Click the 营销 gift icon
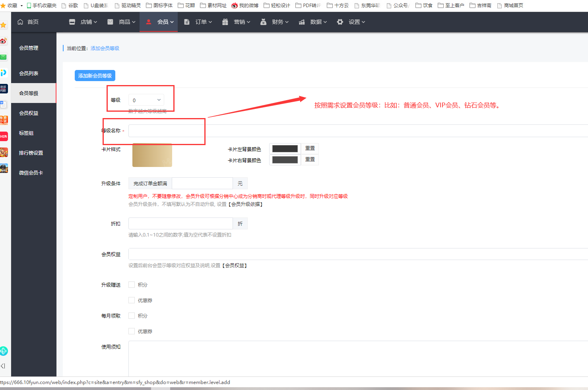Screen dimensions: 588x390 point(225,22)
